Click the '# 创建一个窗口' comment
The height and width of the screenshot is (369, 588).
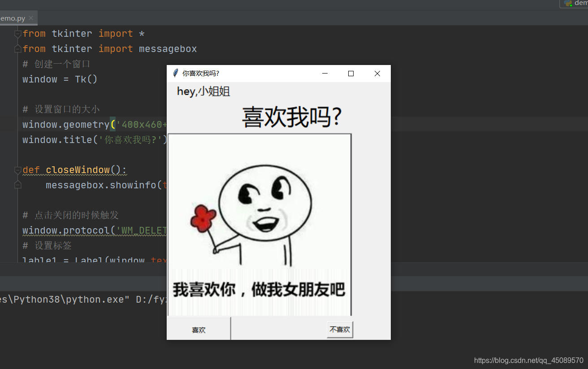(x=56, y=64)
